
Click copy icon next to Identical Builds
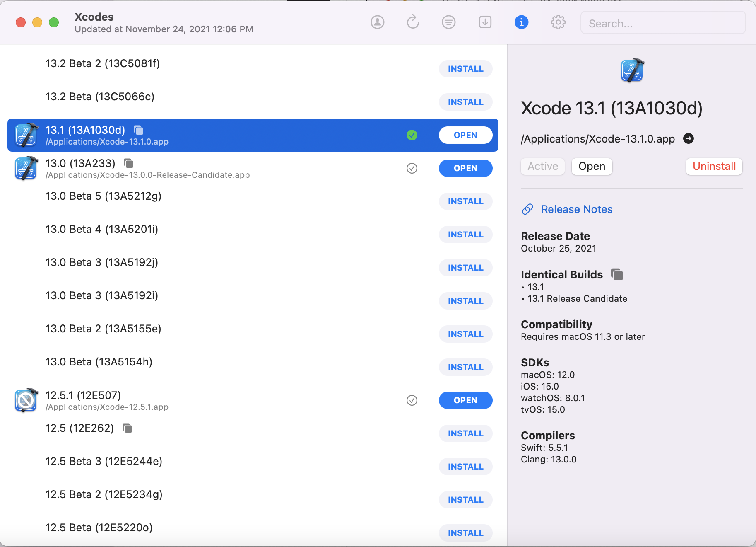click(x=617, y=274)
